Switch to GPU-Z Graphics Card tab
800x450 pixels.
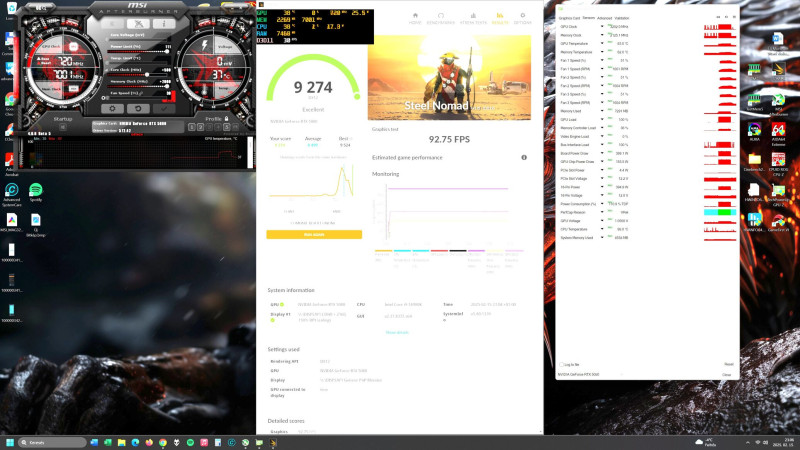point(569,18)
